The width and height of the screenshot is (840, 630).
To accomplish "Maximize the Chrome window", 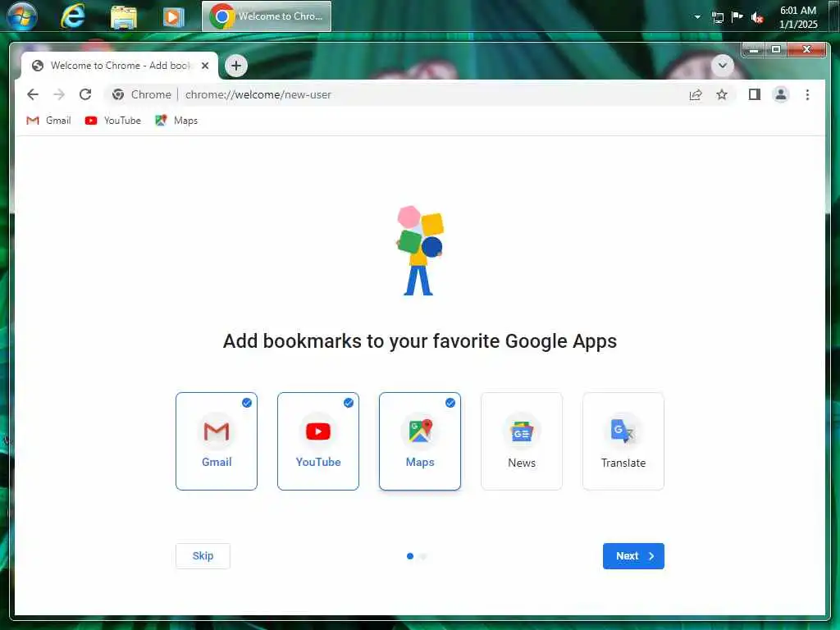I will (x=776, y=50).
